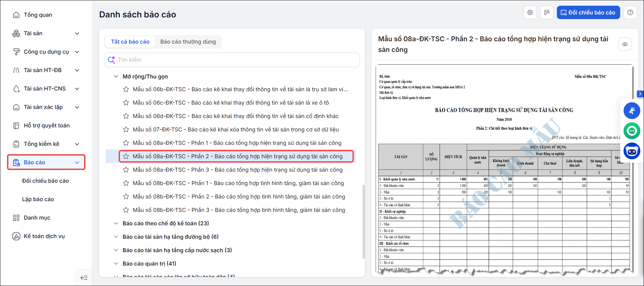Open Hỗ trợ quyết toán in sidebar
This screenshot has width=644, height=286.
[47, 125]
